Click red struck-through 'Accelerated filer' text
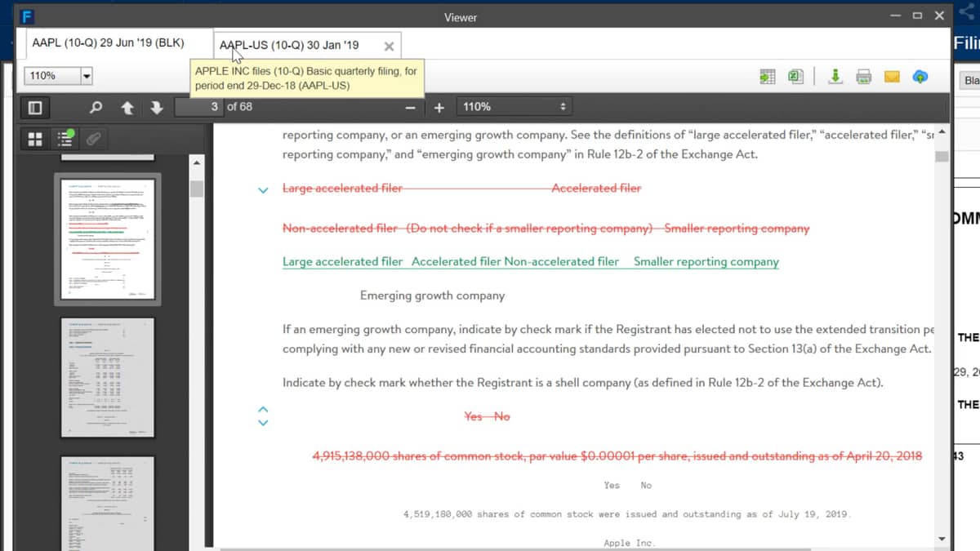This screenshot has height=551, width=980. [x=596, y=189]
